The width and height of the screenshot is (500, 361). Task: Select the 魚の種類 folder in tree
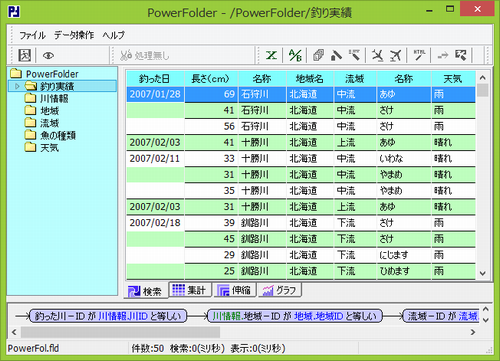(x=50, y=135)
